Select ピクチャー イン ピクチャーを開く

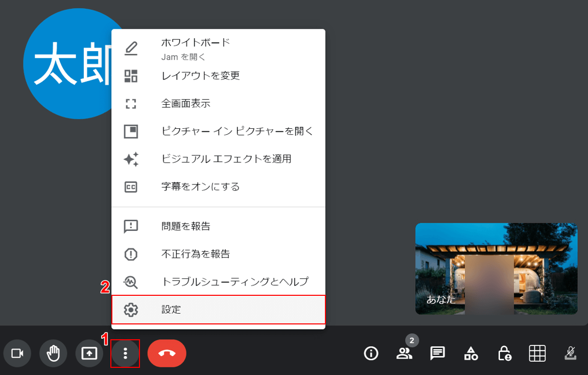(218, 131)
